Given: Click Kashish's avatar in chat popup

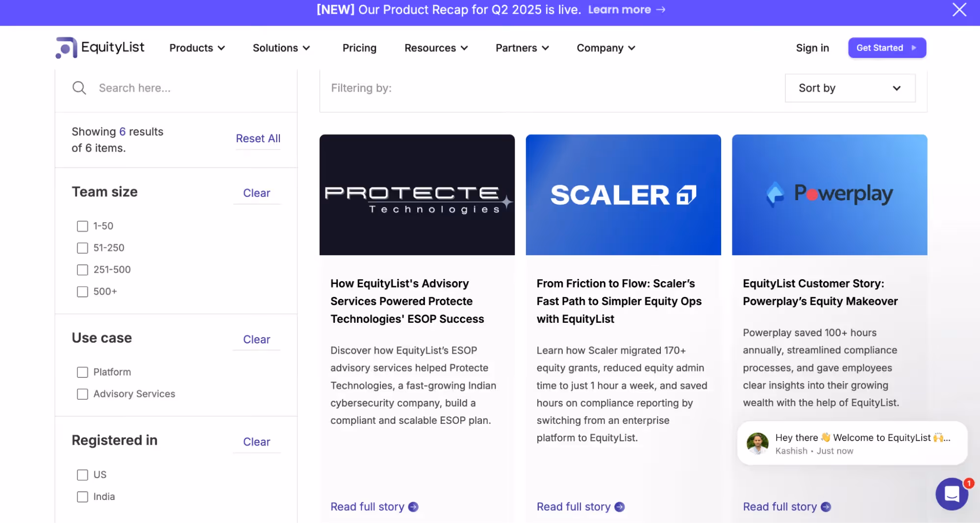Looking at the screenshot, I should pos(757,443).
